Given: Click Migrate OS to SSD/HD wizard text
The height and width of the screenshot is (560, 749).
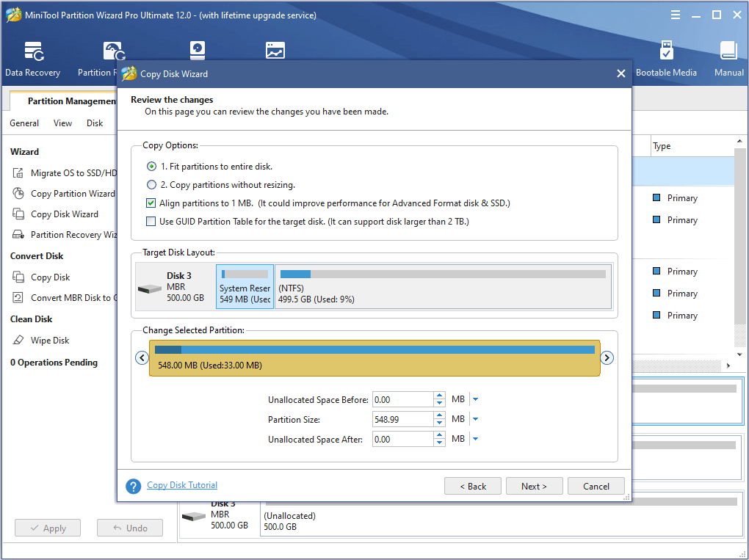Looking at the screenshot, I should coord(73,172).
